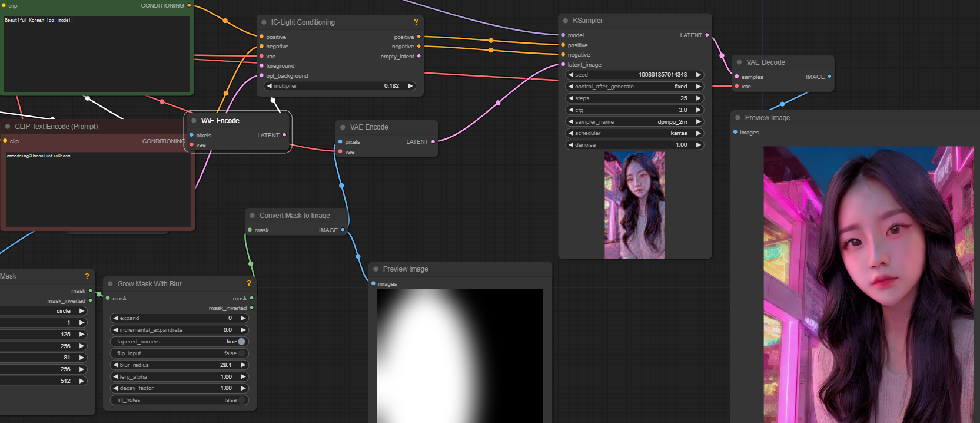Click the multiplier value 0.182
980x423 pixels.
tap(391, 86)
